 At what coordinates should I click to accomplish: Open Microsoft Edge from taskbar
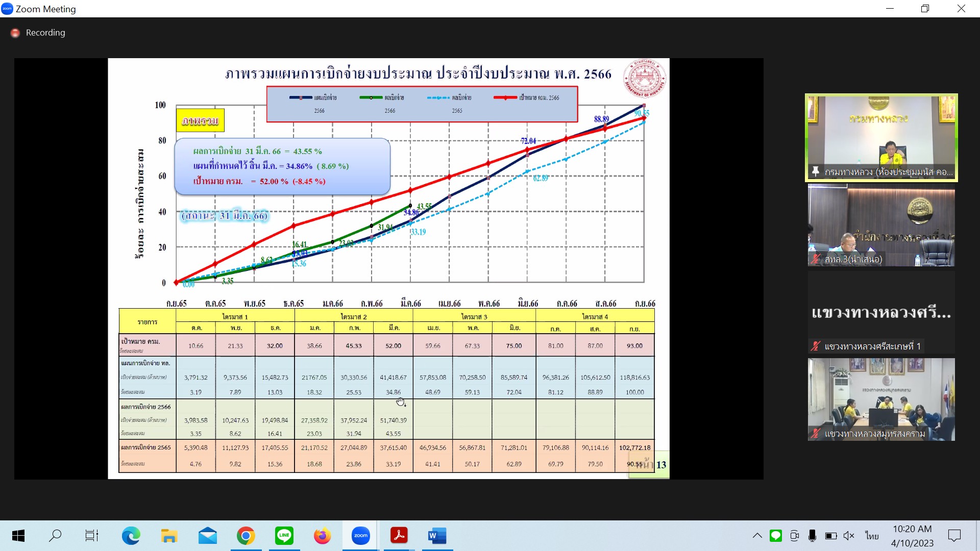(131, 536)
